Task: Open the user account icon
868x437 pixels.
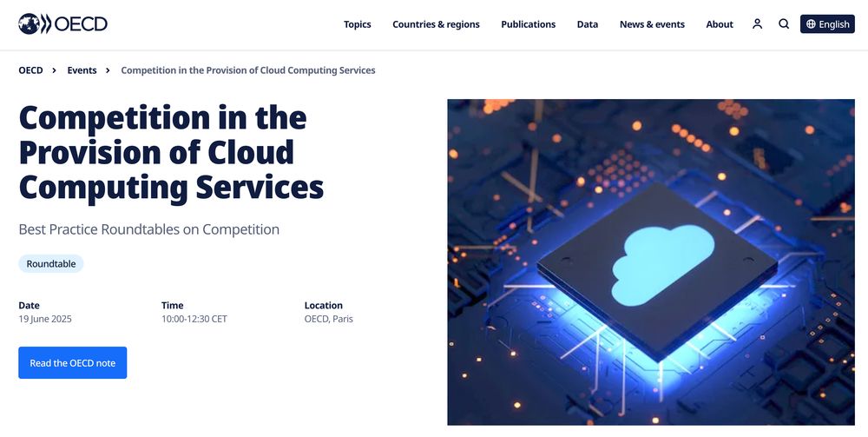Action: [757, 23]
